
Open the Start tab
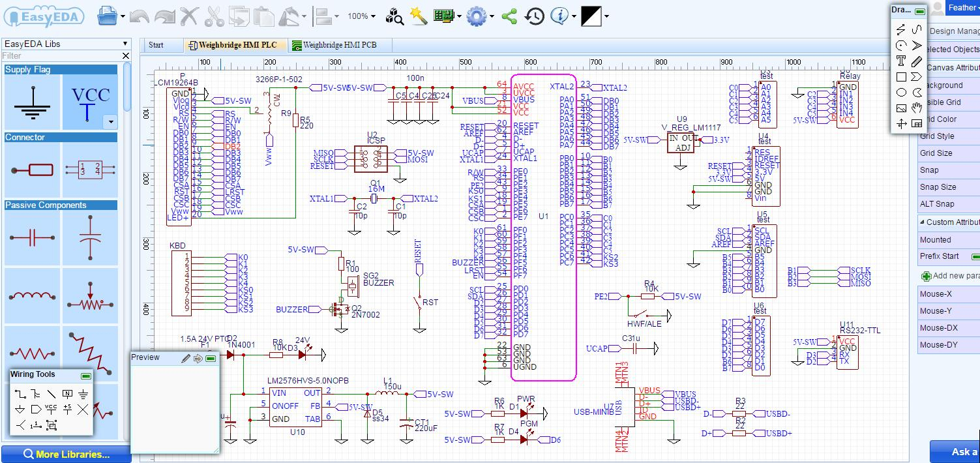156,45
